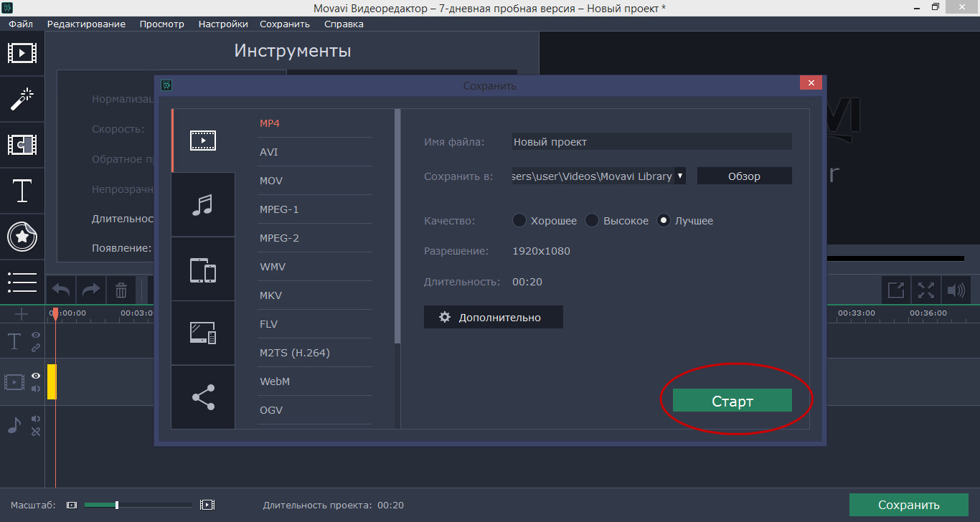Open the Filters magic wand tab
This screenshot has height=522, width=980.
click(22, 99)
